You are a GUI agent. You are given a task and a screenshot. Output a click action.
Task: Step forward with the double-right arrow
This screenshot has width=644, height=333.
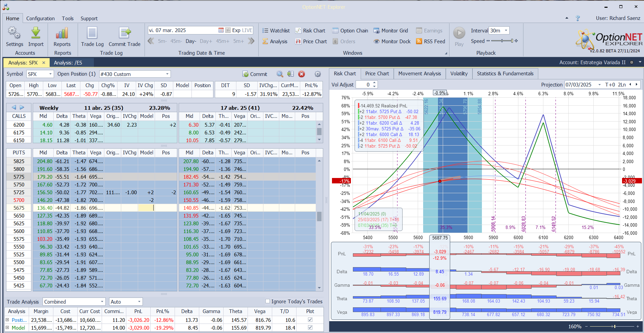click(x=251, y=41)
